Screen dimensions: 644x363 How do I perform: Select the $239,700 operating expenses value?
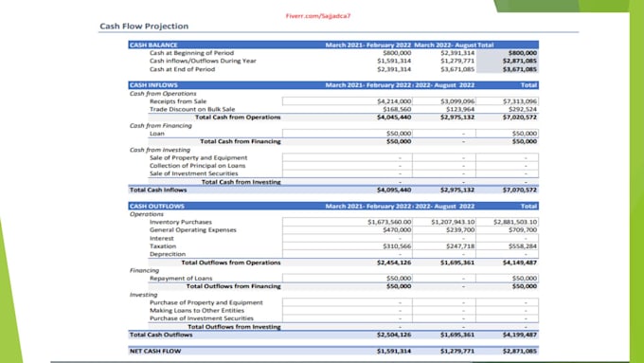pyautogui.click(x=460, y=230)
